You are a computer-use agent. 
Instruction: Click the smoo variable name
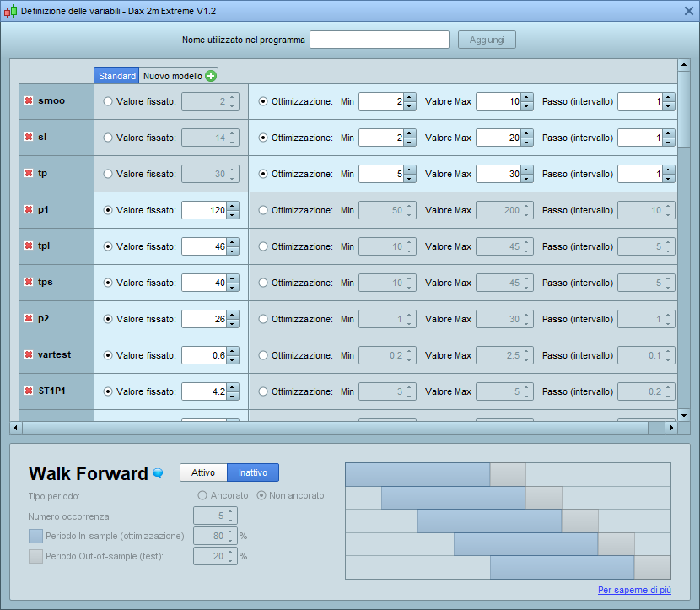[51, 100]
